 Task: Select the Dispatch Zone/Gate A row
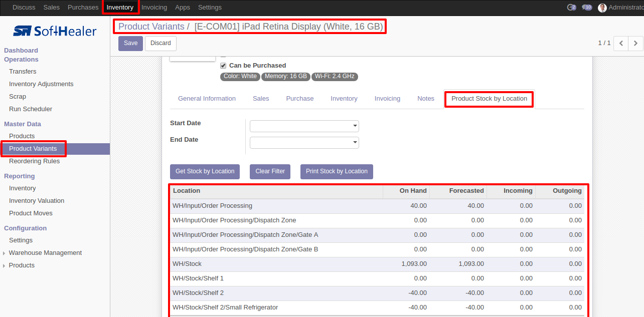(377, 235)
